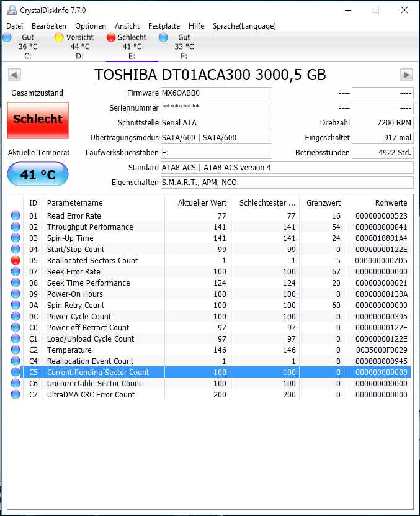Click the status icon for Load/Unload Cycle Count
Screen dimensions: 420x516
tap(16, 338)
